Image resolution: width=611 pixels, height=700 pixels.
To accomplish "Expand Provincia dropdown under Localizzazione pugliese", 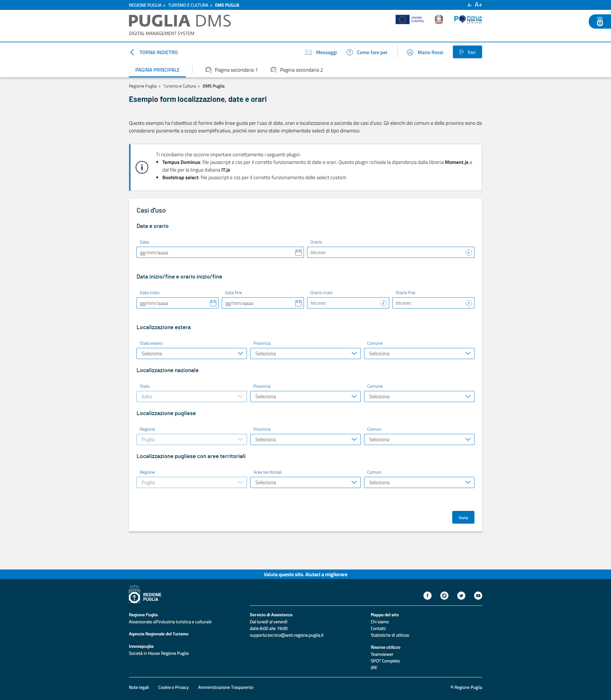I will 305,439.
